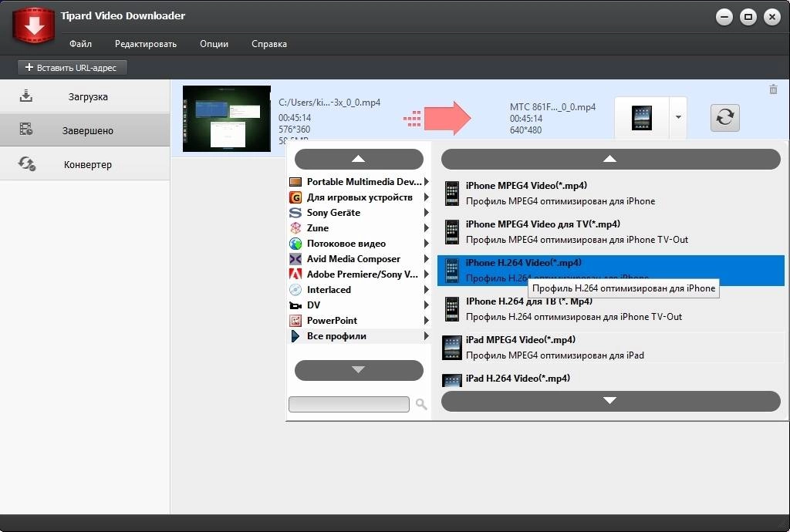Image resolution: width=790 pixels, height=532 pixels.
Task: Click the profile search magnifier icon
Action: click(421, 404)
